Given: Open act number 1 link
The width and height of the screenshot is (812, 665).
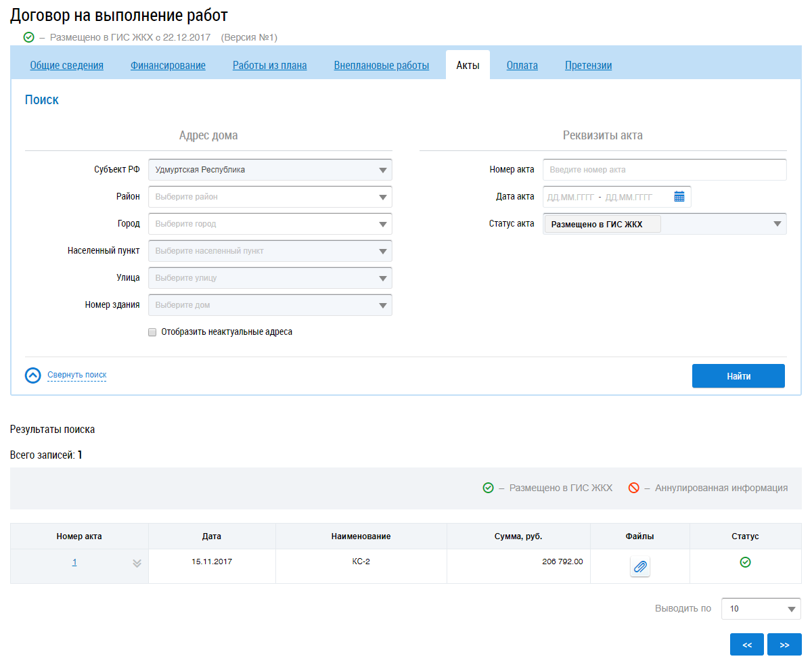Looking at the screenshot, I should coord(74,562).
